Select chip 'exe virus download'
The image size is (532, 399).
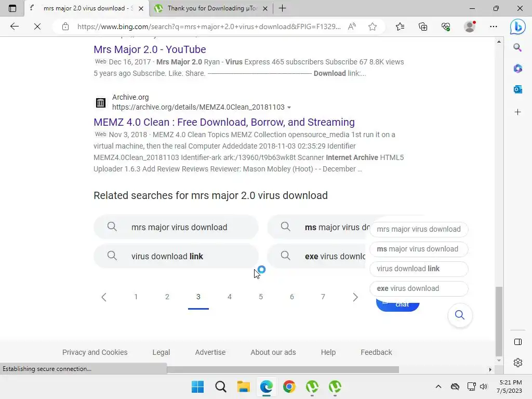(419, 288)
